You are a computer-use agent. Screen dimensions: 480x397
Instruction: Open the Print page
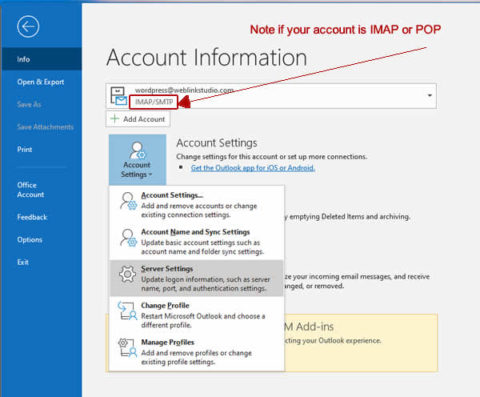pyautogui.click(x=25, y=149)
